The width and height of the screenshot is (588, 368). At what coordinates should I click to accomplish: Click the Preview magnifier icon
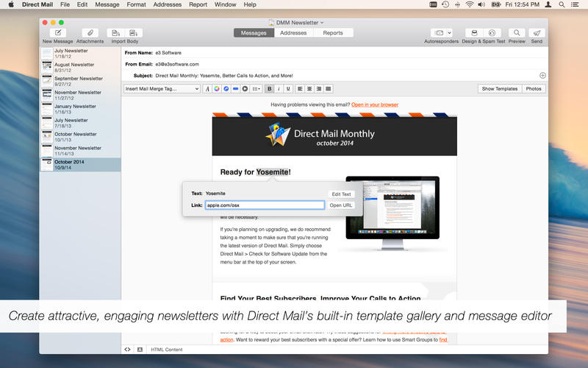click(517, 33)
